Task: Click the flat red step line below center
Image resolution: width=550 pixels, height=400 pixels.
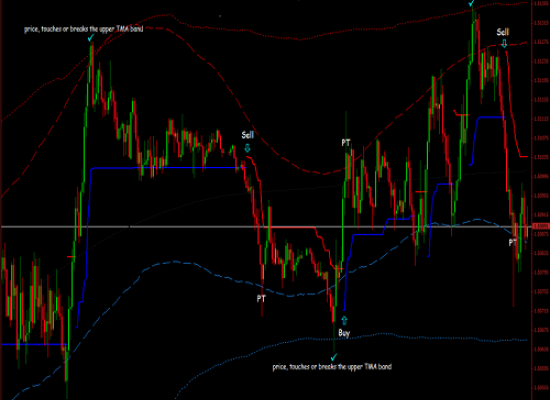Action: (293, 228)
